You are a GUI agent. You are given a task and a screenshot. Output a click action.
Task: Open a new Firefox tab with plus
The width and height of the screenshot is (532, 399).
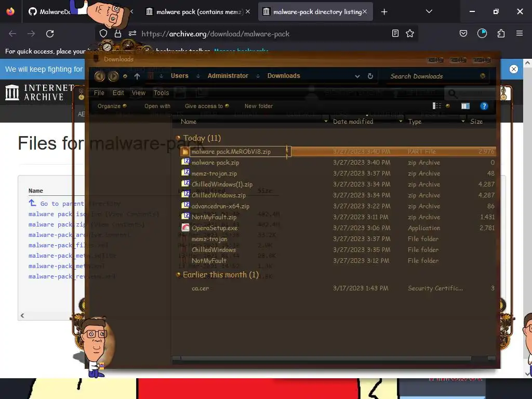coord(384,12)
